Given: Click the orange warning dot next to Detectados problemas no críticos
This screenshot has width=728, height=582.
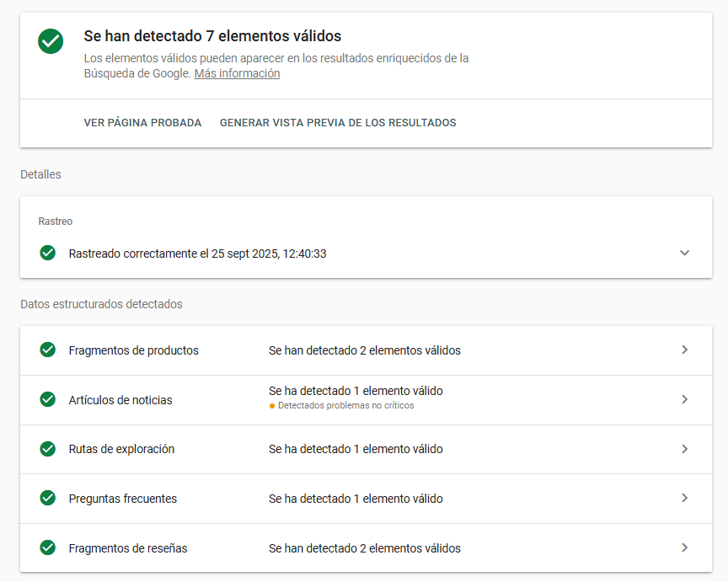Looking at the screenshot, I should (x=272, y=406).
